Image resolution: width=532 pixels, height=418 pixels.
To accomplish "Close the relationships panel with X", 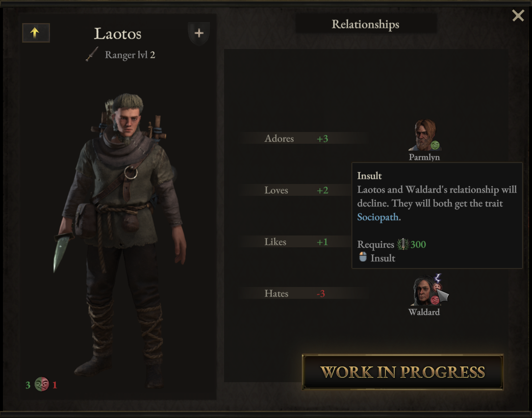I will 518,15.
